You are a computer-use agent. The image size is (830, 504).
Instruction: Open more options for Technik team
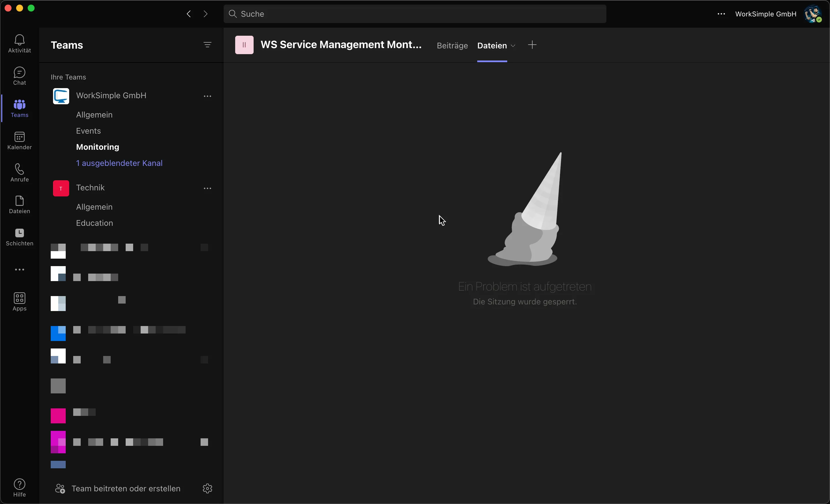pyautogui.click(x=207, y=189)
